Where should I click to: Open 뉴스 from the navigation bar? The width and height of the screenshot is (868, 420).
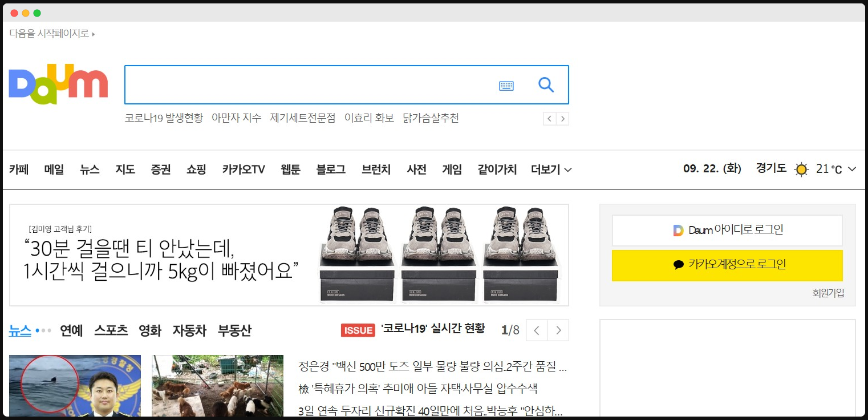[x=90, y=169]
